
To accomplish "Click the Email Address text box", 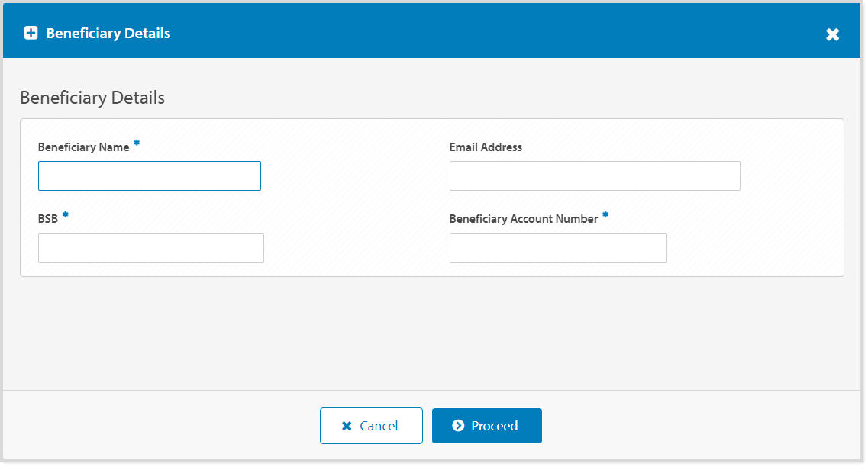I will point(595,176).
